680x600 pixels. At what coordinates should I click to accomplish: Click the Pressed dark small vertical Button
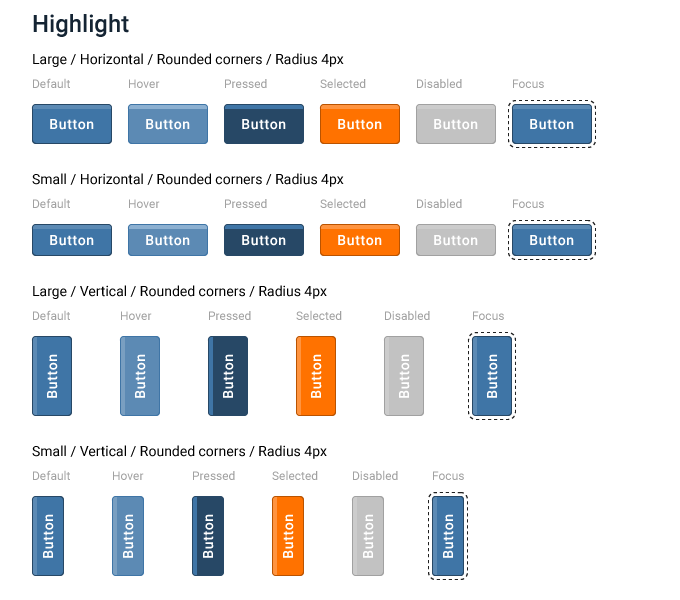pos(208,536)
